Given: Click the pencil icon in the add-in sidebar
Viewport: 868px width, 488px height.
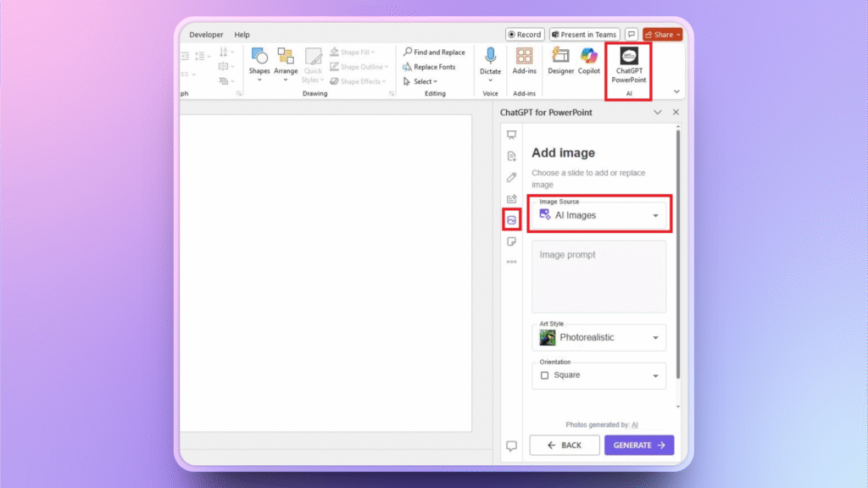Looking at the screenshot, I should click(511, 177).
